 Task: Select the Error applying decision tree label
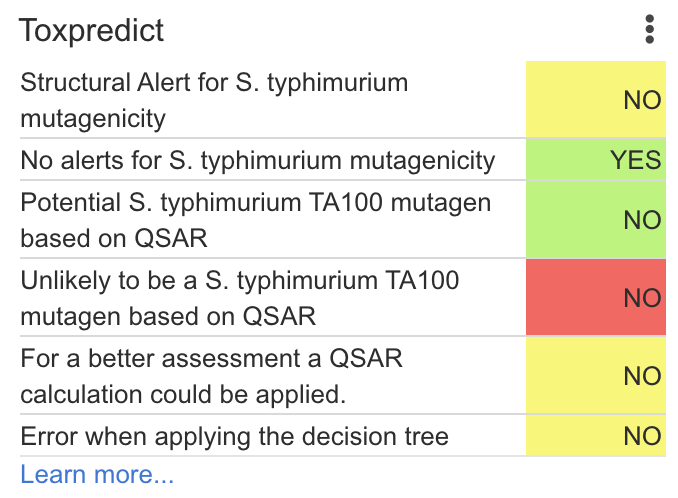pyautogui.click(x=235, y=436)
